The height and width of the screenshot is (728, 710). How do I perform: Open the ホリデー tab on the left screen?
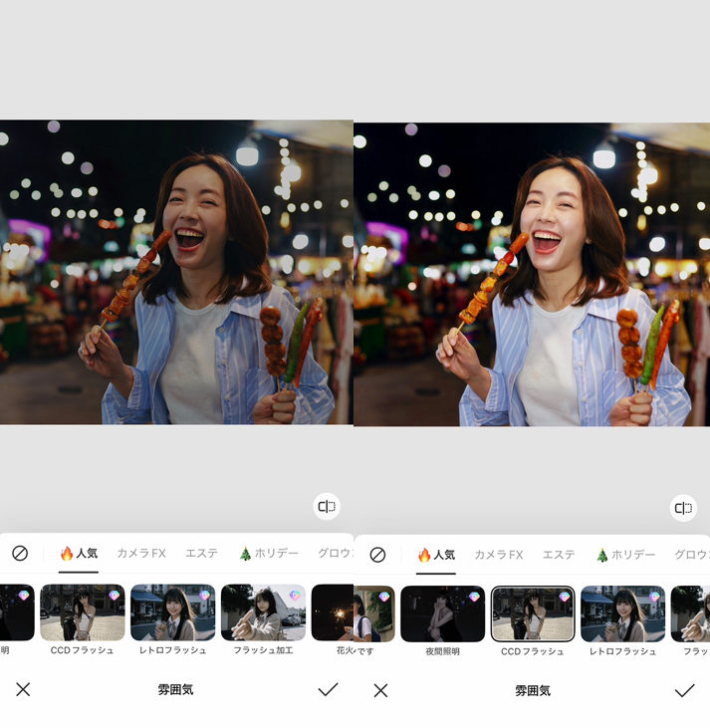click(x=268, y=554)
